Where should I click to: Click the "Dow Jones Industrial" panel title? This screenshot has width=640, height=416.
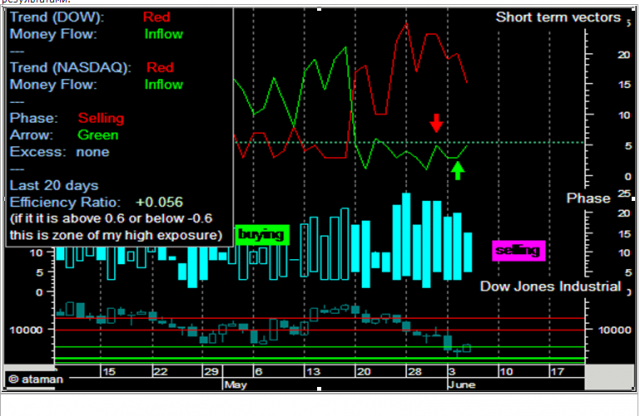(x=550, y=287)
